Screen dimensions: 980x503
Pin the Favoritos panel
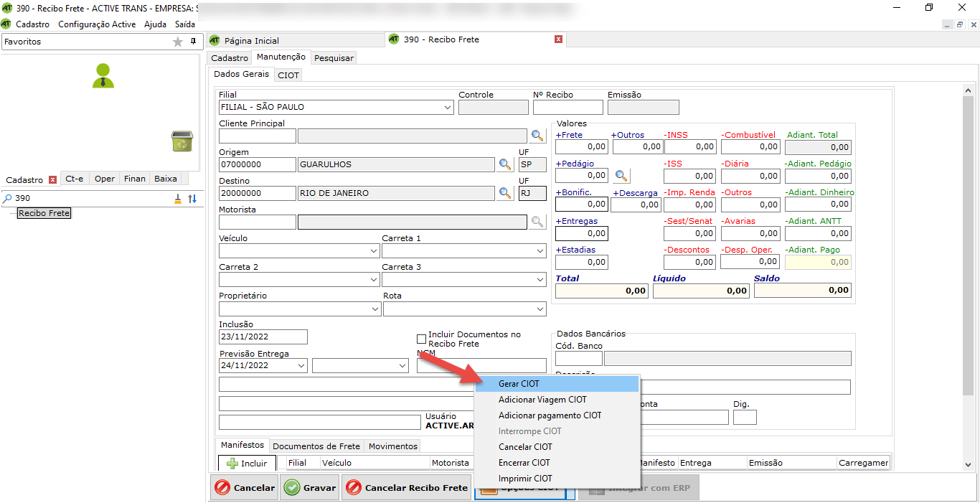[x=193, y=42]
